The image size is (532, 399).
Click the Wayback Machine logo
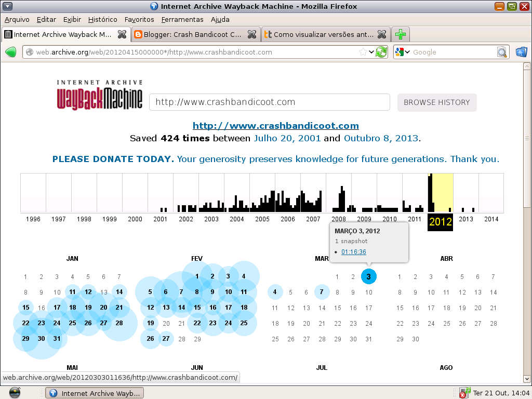click(x=100, y=95)
